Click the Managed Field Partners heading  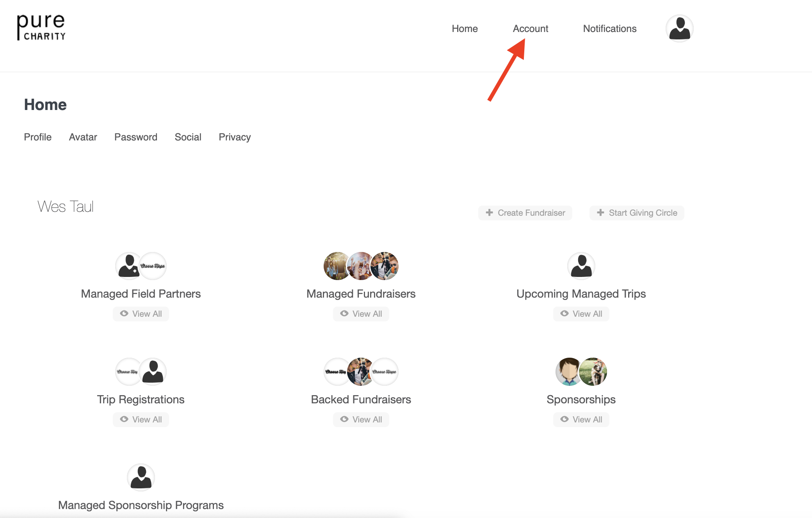tap(141, 294)
